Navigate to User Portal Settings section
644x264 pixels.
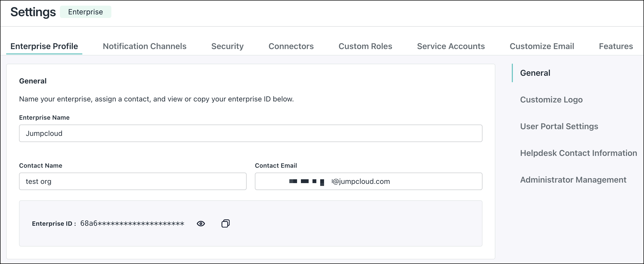point(559,126)
